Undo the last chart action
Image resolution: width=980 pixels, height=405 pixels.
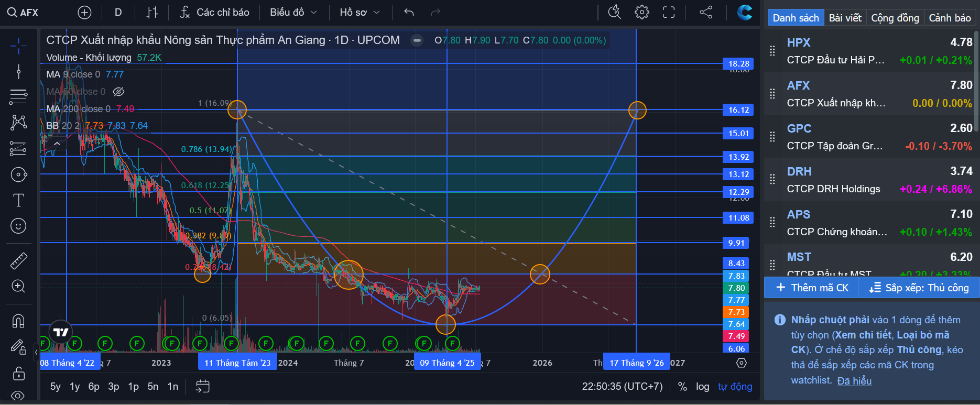click(x=409, y=13)
